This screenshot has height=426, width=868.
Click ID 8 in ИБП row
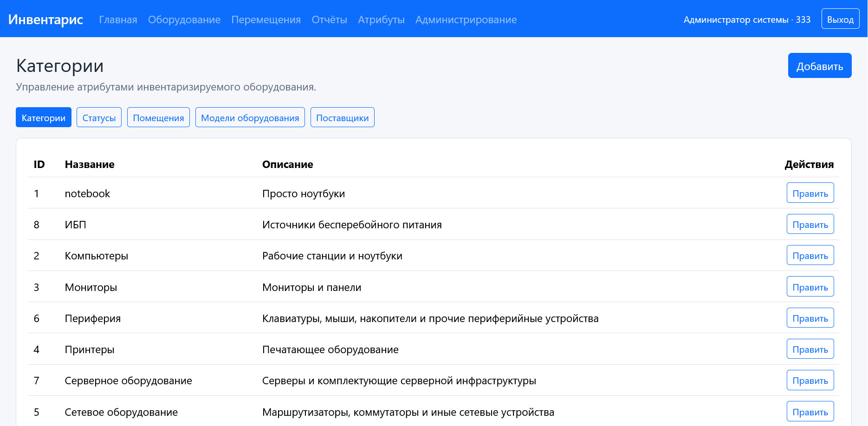point(36,225)
